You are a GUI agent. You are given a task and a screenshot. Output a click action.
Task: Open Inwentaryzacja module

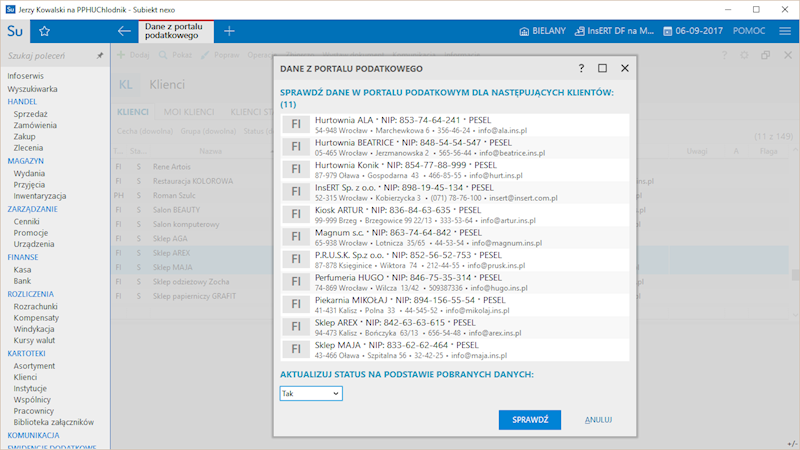click(40, 196)
